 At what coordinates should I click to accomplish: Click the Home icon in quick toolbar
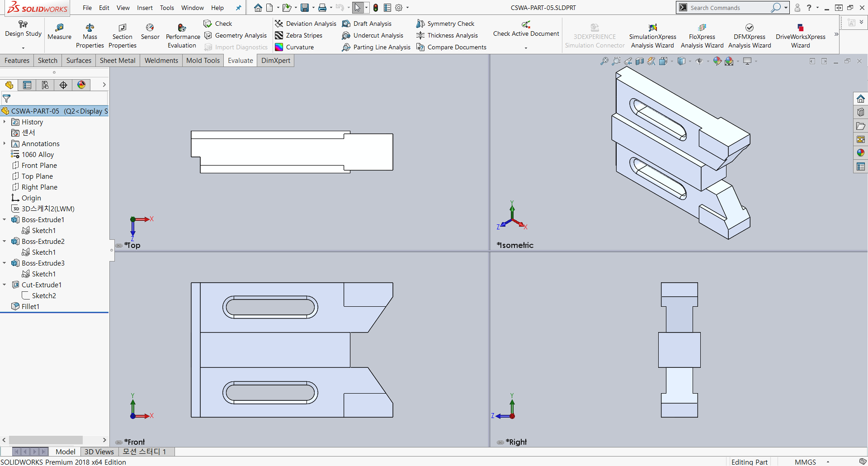pos(258,8)
